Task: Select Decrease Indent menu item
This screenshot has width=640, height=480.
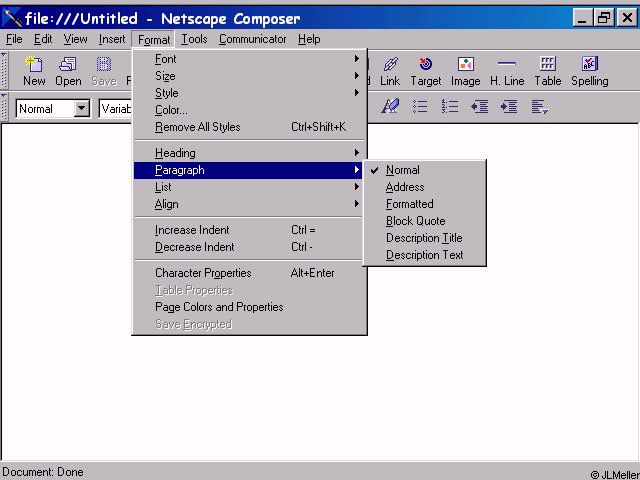Action: pyautogui.click(x=248, y=247)
